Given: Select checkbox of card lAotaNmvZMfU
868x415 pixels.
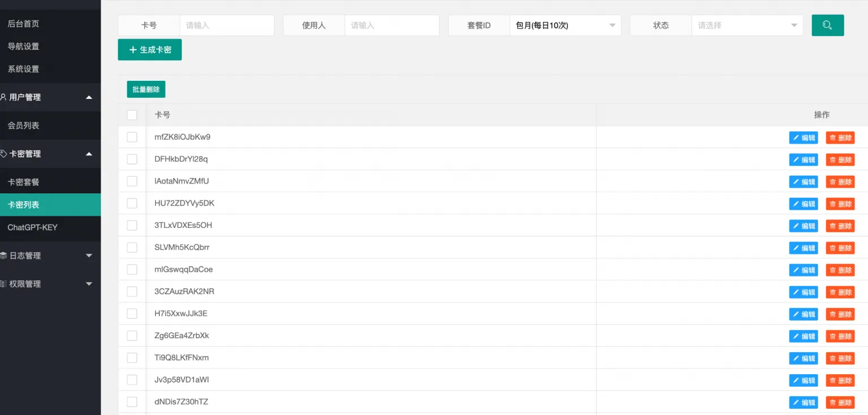Looking at the screenshot, I should tap(132, 181).
